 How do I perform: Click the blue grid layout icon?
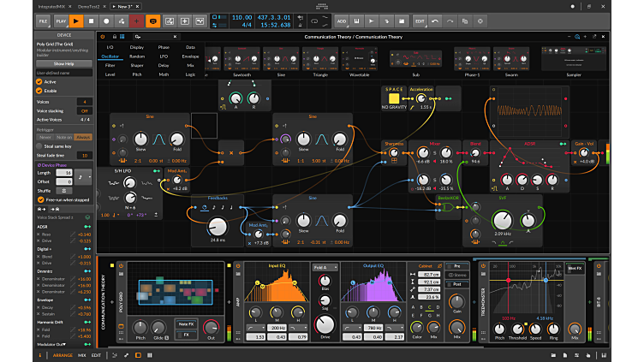pyautogui.click(x=122, y=37)
